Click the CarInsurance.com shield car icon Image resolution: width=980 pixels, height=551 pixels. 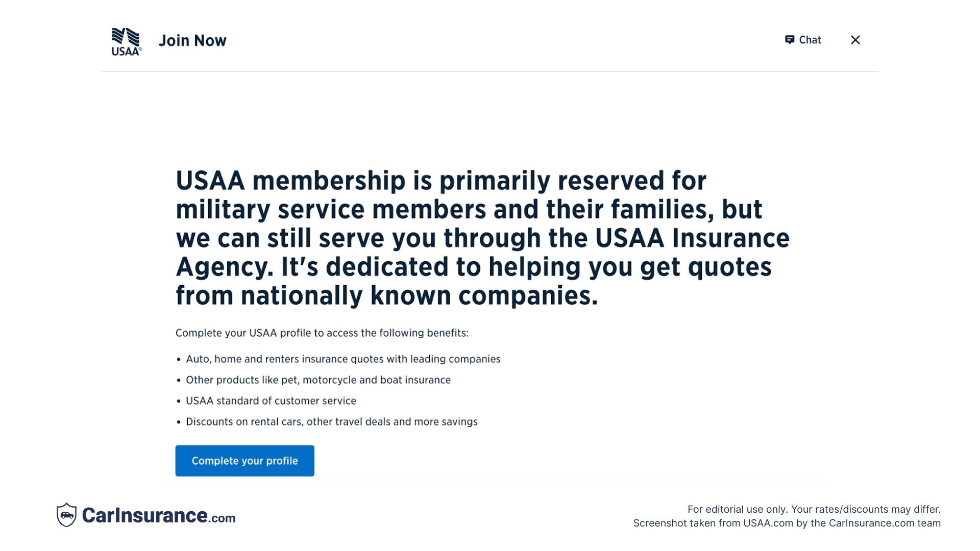click(66, 515)
